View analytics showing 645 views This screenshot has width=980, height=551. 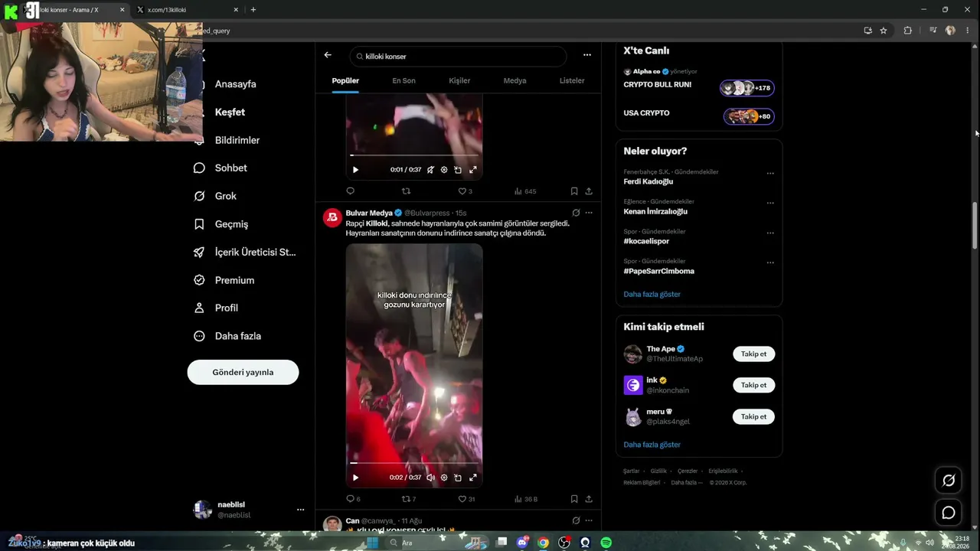525,191
